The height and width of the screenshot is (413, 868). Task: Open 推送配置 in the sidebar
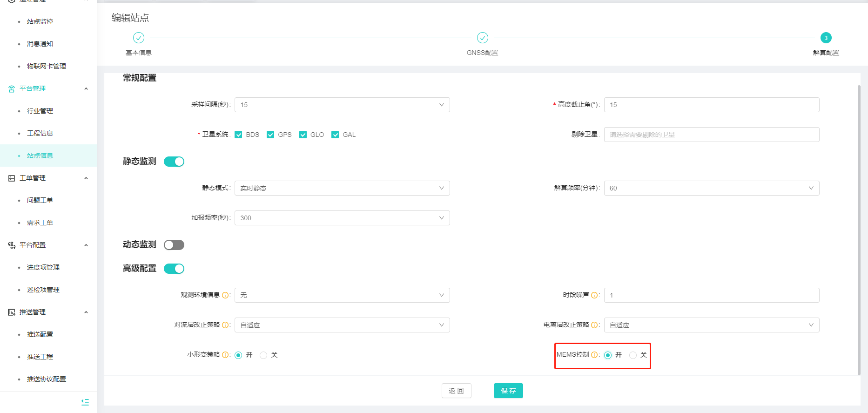coord(40,334)
